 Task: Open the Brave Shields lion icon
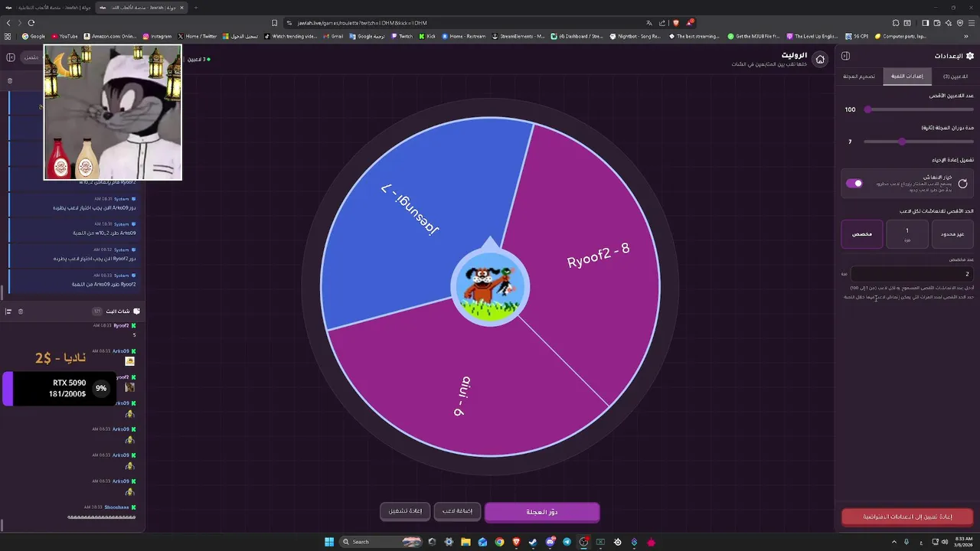point(675,23)
